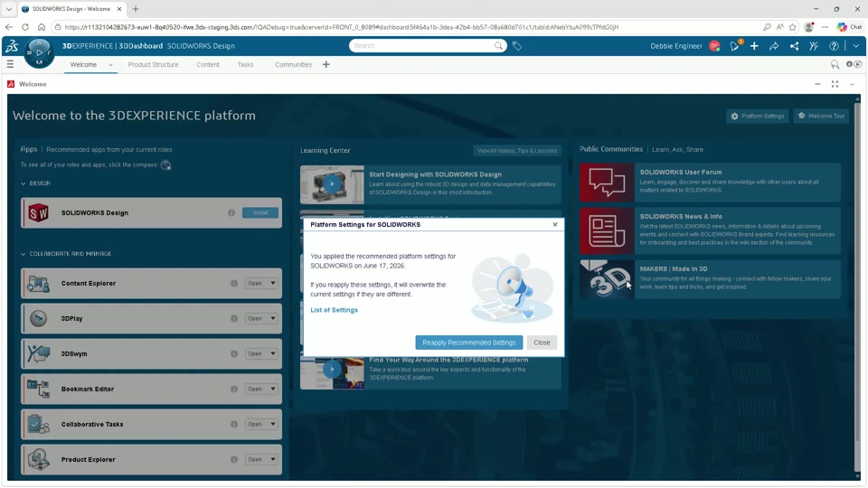Open the SOLIDWORKS User Forum community
The image size is (868, 488).
click(x=710, y=182)
